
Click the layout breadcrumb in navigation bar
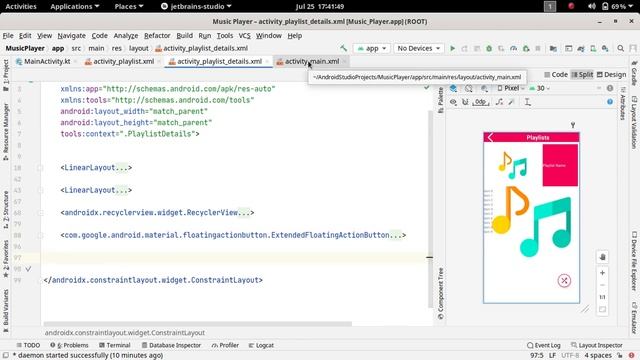pyautogui.click(x=139, y=48)
